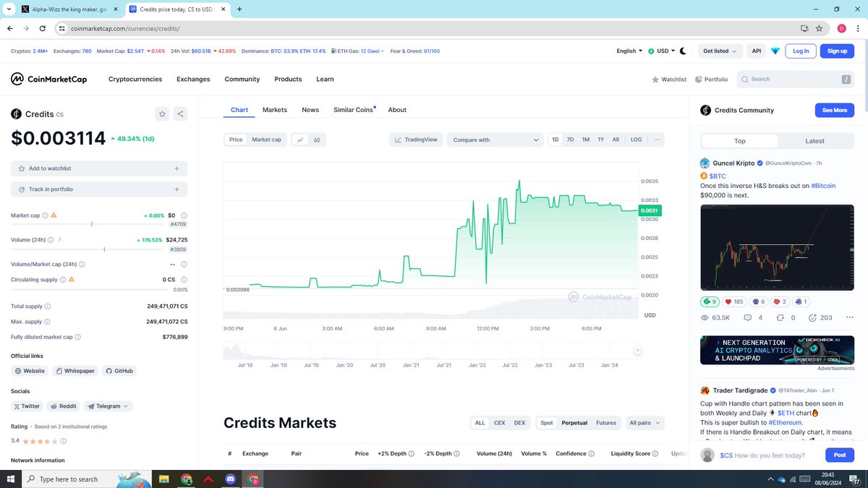868x488 pixels.
Task: Click Total supply info icon
Action: tap(48, 307)
